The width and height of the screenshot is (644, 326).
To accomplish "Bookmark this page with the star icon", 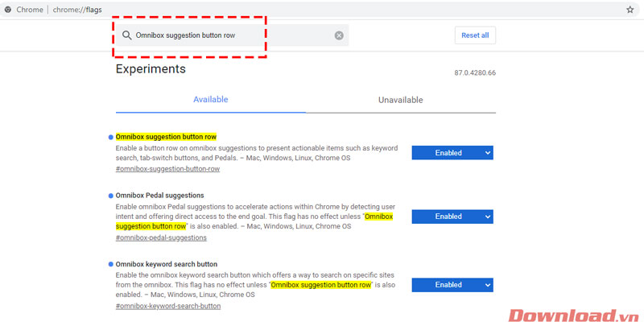I will tap(630, 10).
